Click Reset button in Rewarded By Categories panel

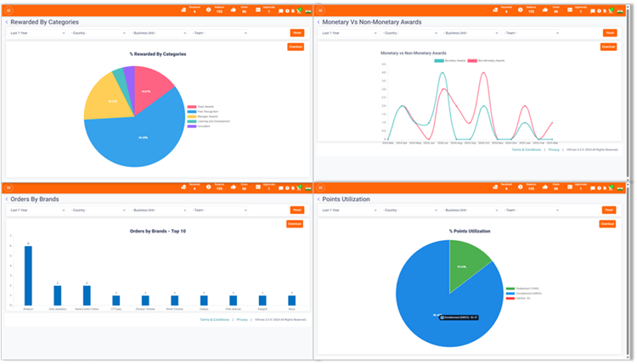(296, 33)
